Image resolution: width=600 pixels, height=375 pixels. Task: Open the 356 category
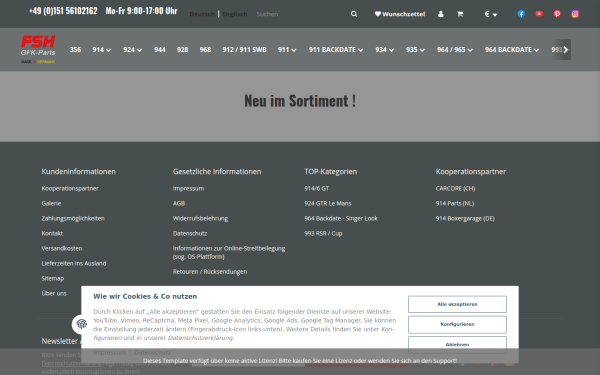[x=75, y=50]
